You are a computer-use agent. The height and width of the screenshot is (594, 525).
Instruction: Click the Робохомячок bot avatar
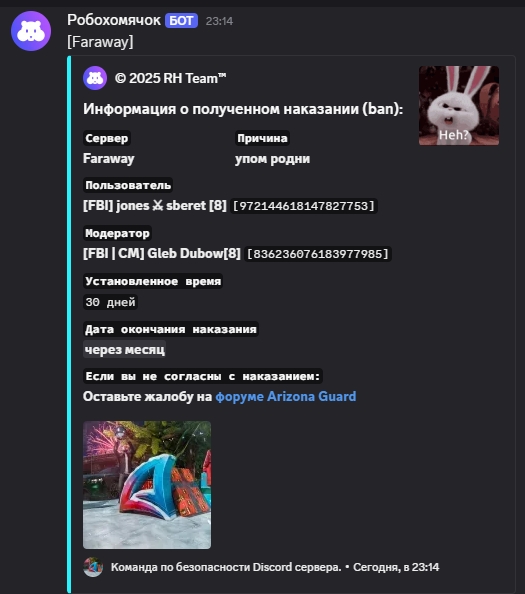tap(31, 31)
